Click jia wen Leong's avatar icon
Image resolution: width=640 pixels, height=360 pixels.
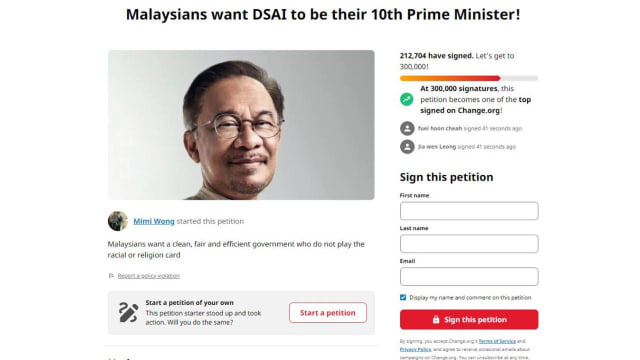click(x=407, y=147)
